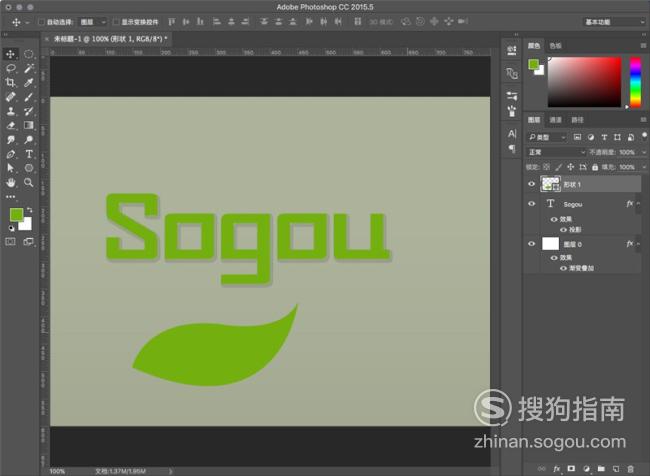Screen dimensions: 650x476
Task: Click the foreground color swatch in the toolbox
Action: pos(16,214)
